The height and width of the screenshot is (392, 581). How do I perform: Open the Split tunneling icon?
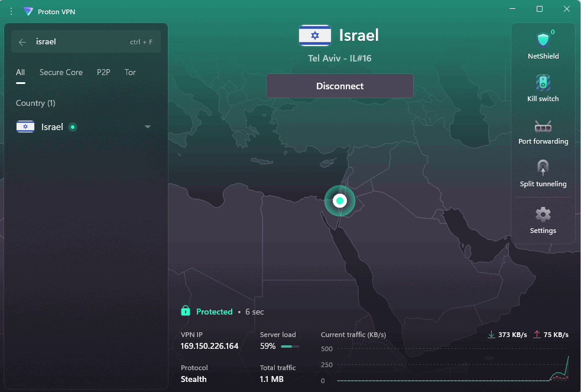click(543, 167)
